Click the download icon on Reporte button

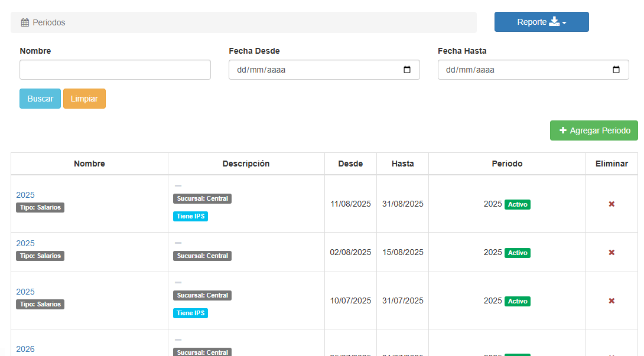(x=554, y=22)
